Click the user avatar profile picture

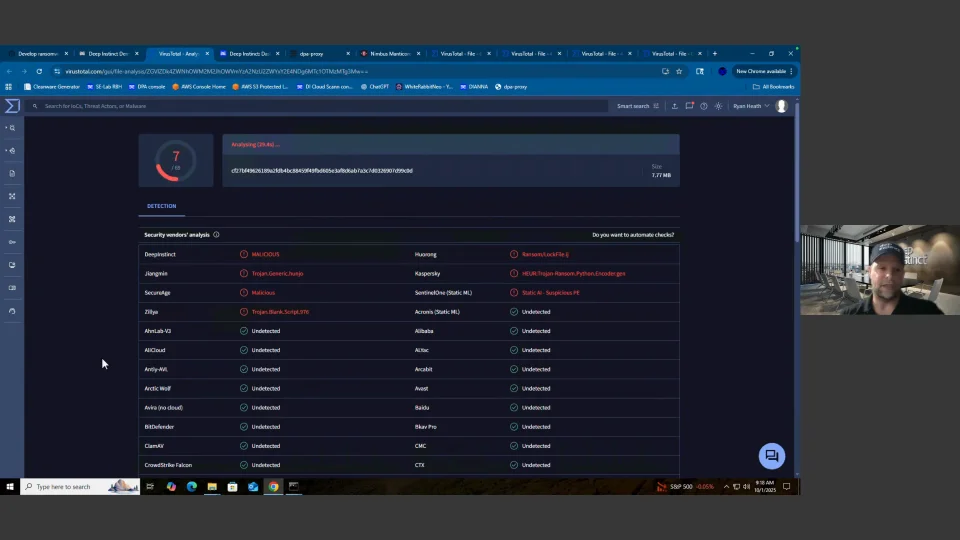(781, 106)
